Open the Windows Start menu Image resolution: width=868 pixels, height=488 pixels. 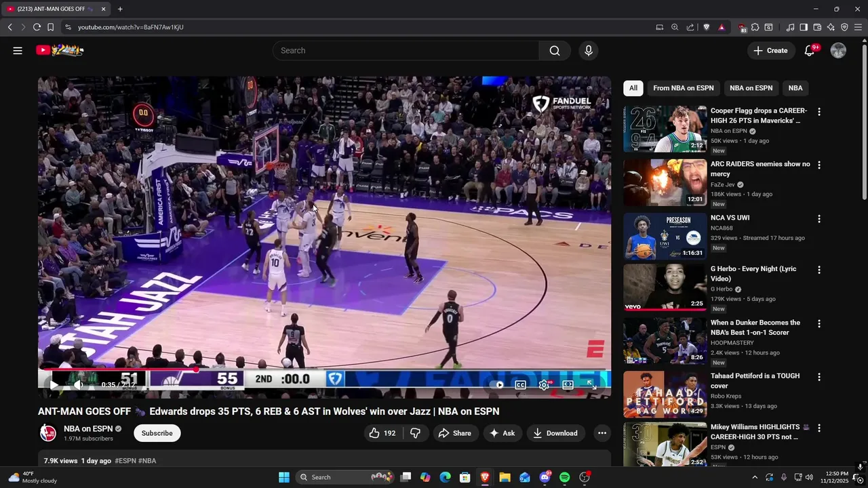pyautogui.click(x=284, y=477)
